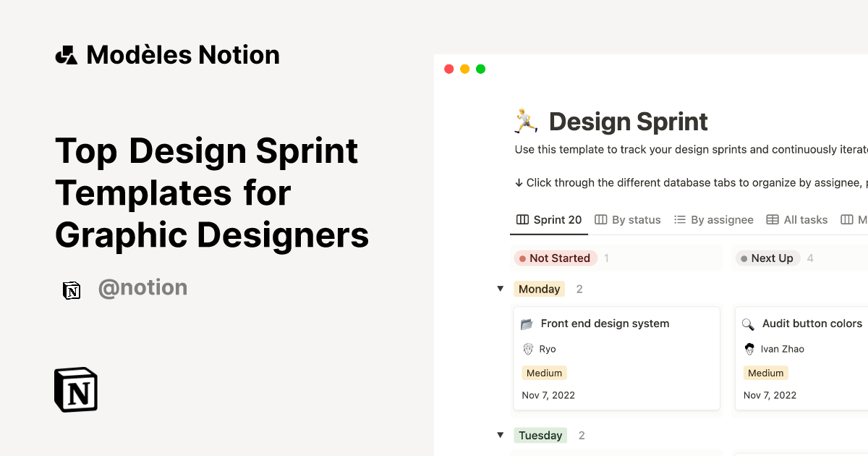Click the Modèles Notion logo icon

coord(66,54)
